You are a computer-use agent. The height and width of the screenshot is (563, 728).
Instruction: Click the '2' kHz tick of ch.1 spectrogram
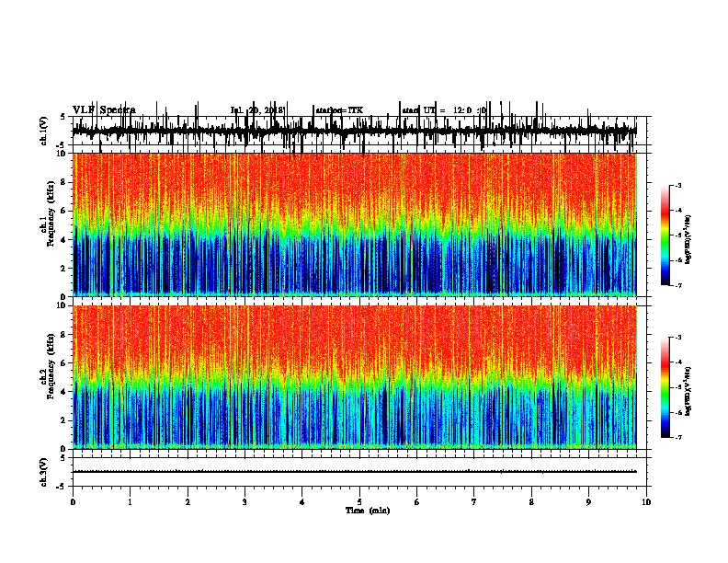[x=64, y=269]
